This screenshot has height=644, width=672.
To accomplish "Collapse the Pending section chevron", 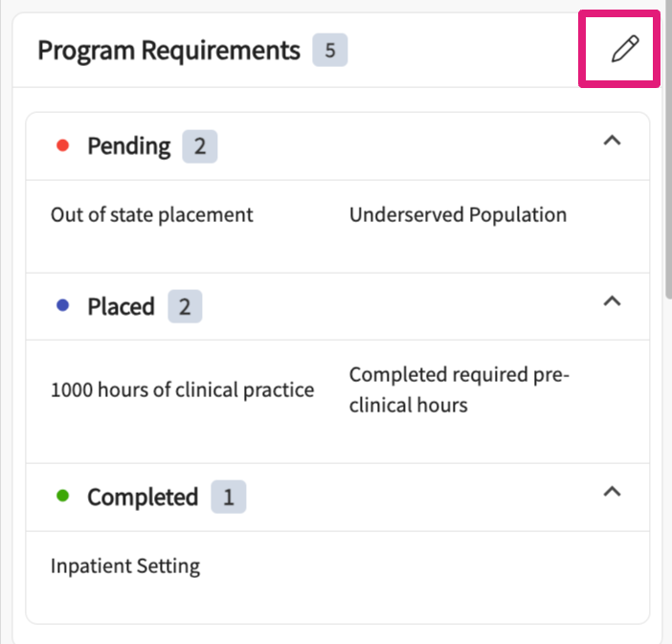I will tap(613, 141).
